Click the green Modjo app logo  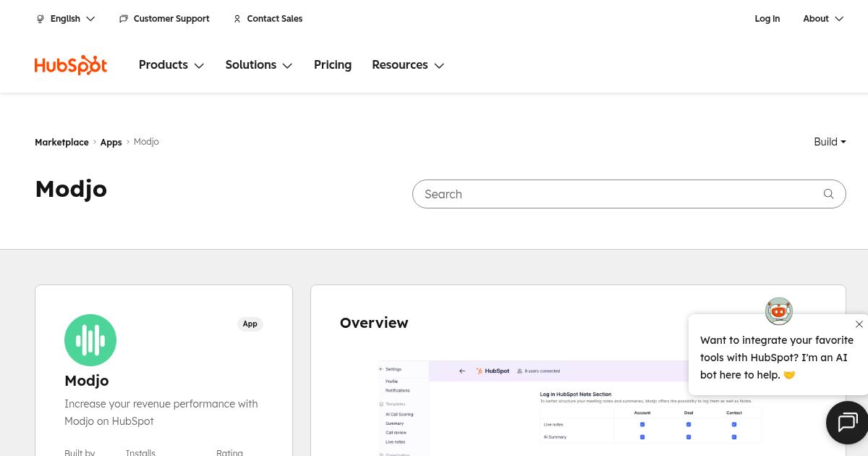click(x=90, y=340)
